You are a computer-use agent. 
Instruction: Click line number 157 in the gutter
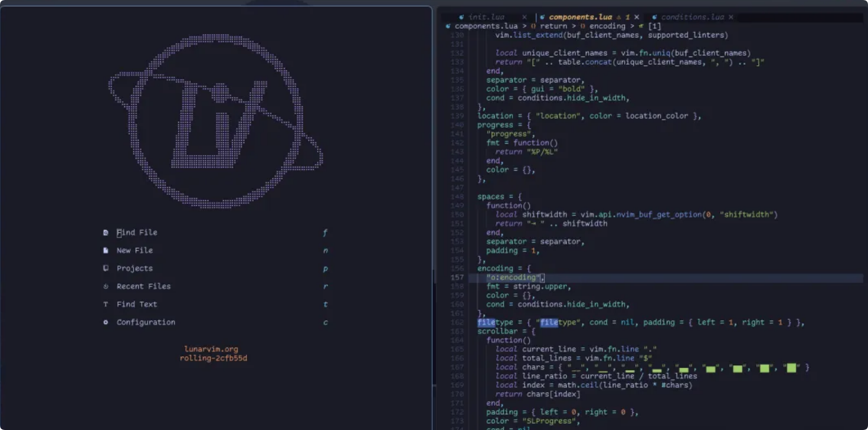coord(457,278)
